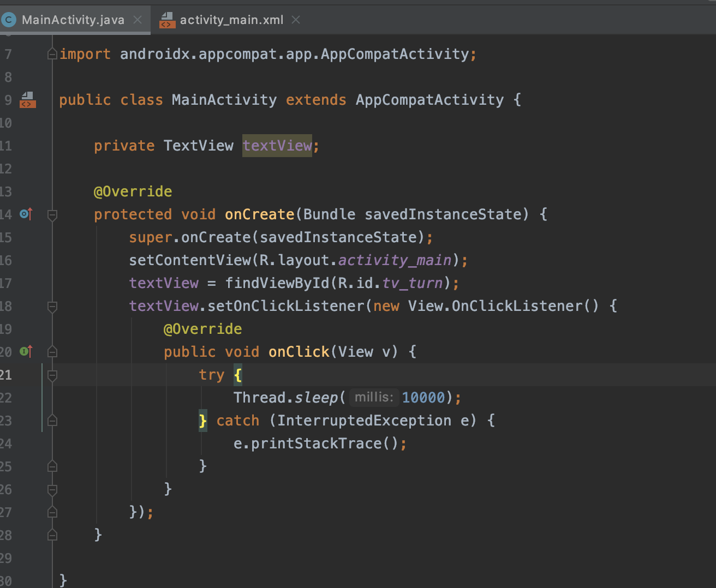Click the fold end marker on line 25
The height and width of the screenshot is (588, 716).
(x=52, y=466)
